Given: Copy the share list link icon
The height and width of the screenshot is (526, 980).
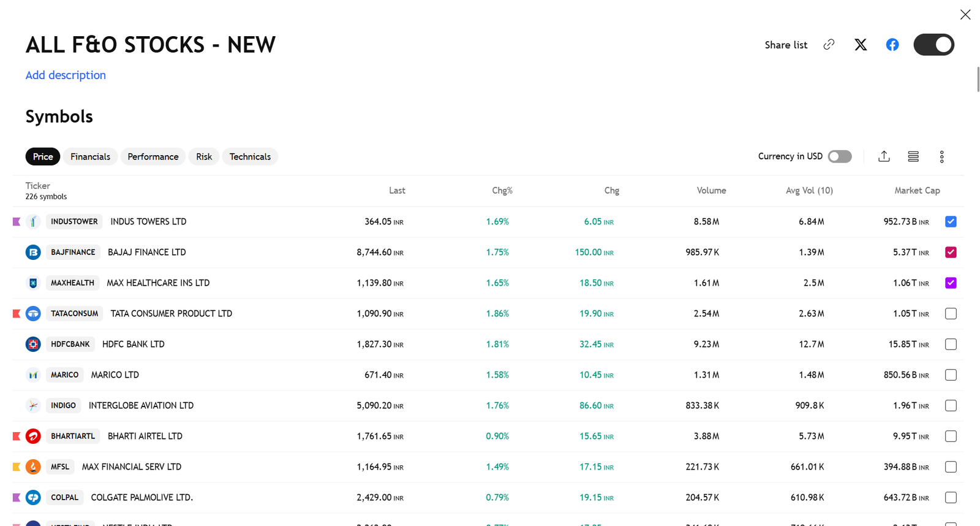Looking at the screenshot, I should coord(829,45).
